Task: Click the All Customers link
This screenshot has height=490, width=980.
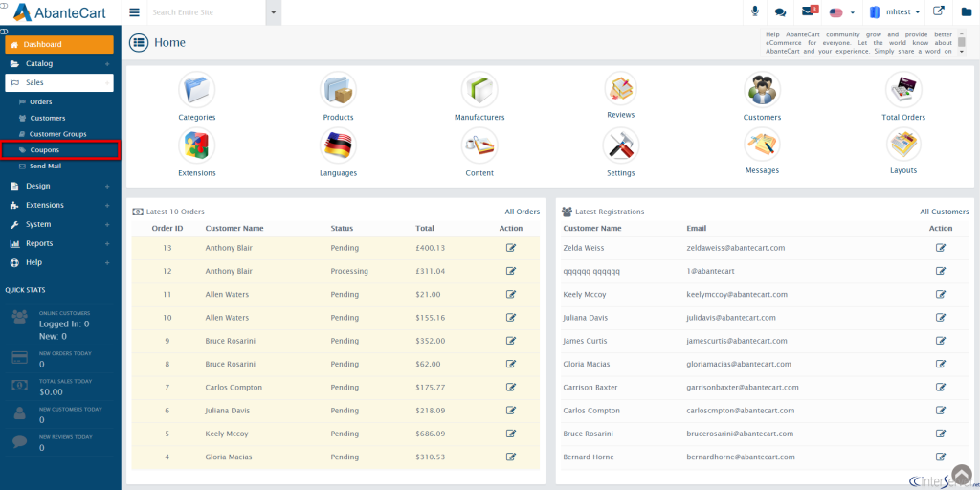Action: (x=945, y=212)
